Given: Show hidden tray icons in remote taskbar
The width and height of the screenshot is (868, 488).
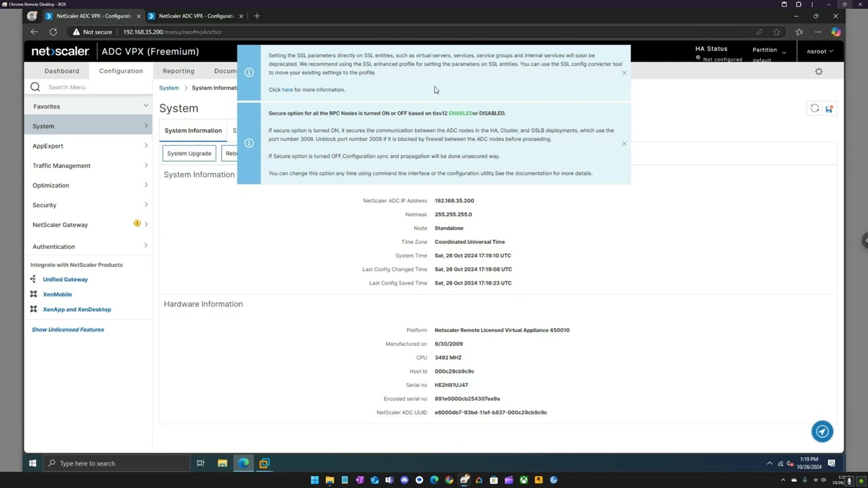Looking at the screenshot, I should 769,464.
